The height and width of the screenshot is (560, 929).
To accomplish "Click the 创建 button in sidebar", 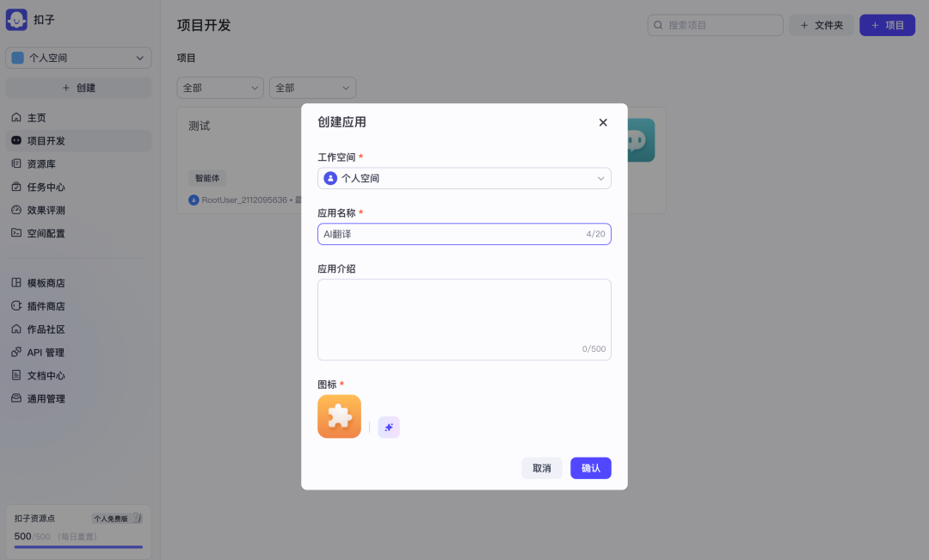I will 78,88.
